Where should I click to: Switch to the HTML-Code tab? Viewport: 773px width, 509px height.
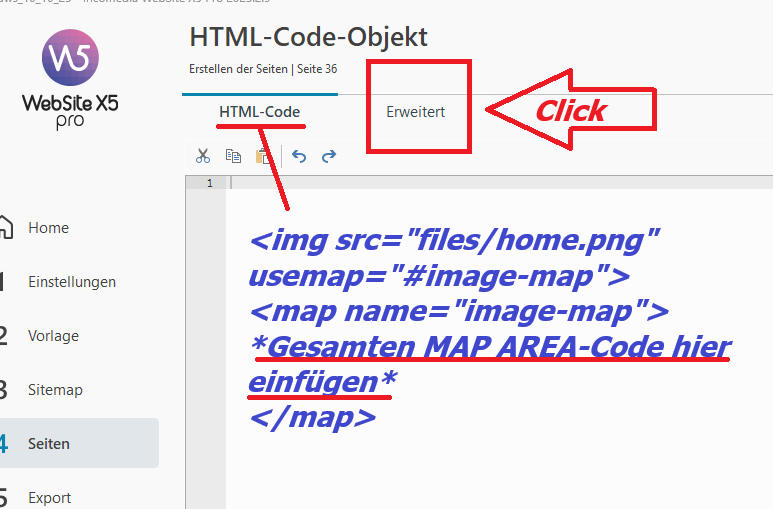click(259, 112)
